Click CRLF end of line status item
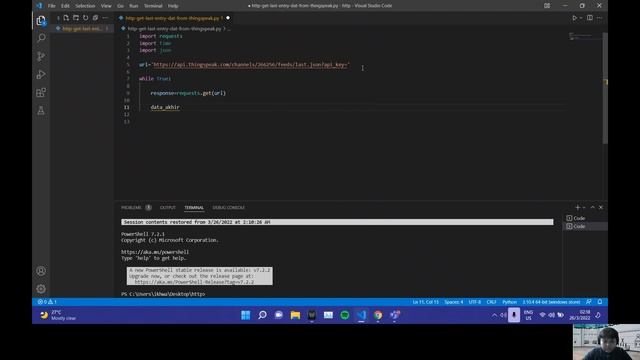Screen dimensions: 640x360 [491, 302]
